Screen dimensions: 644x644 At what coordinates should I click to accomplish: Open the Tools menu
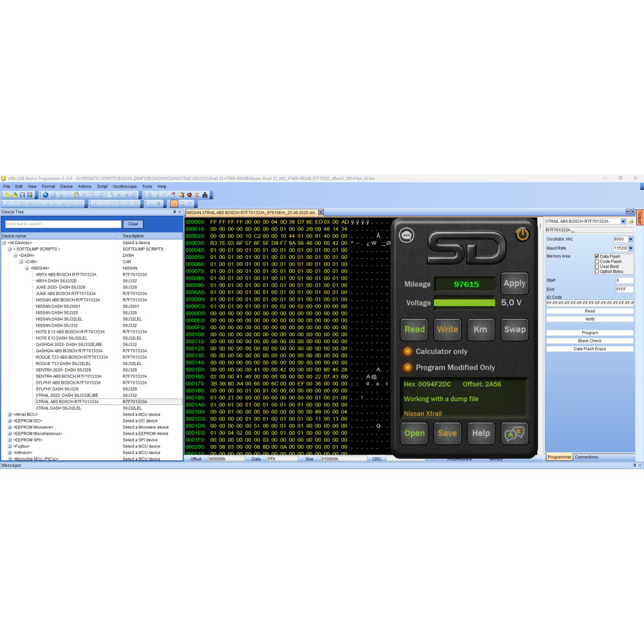coord(147,187)
